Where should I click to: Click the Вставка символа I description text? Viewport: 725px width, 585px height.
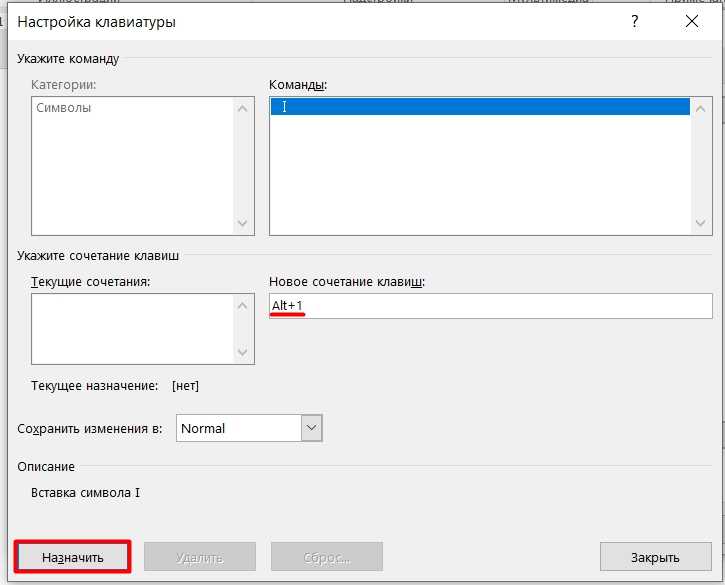click(86, 493)
